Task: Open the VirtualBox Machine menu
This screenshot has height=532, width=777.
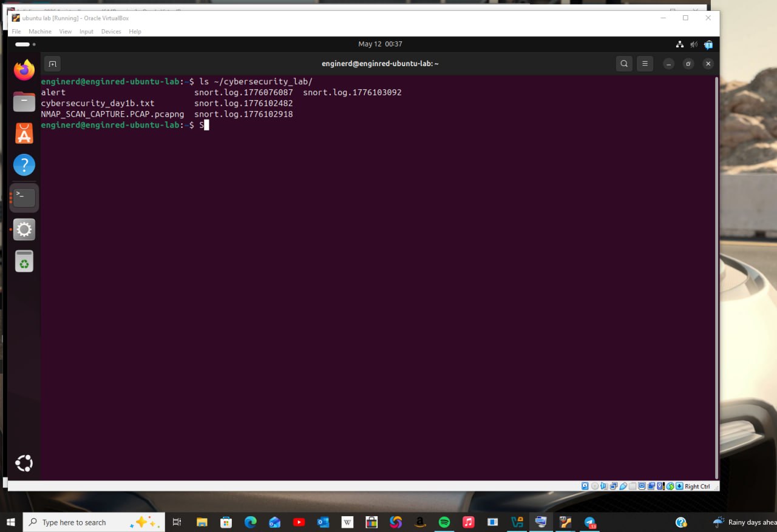Action: [x=40, y=32]
